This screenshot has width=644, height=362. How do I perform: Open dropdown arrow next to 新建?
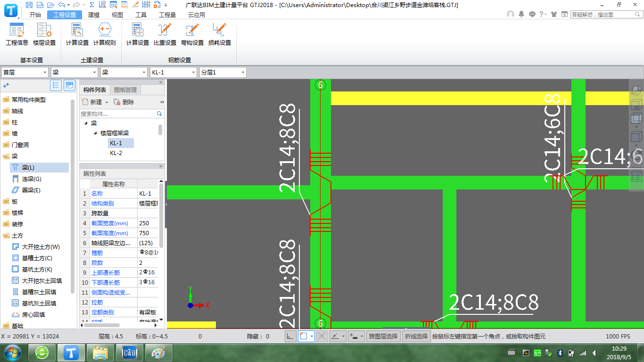tap(107, 102)
